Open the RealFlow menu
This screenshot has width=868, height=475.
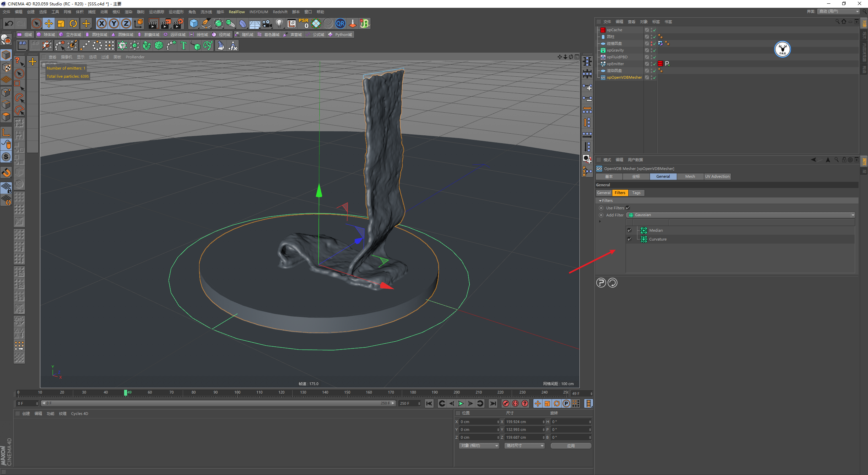click(236, 12)
